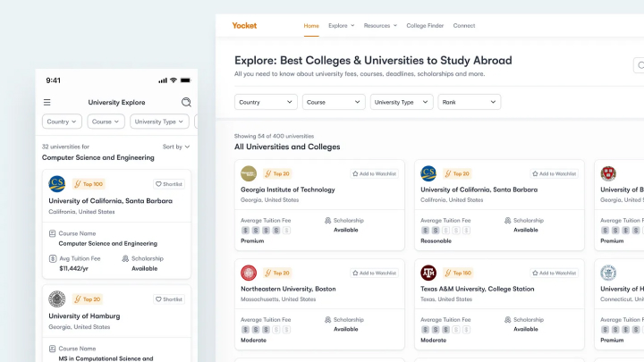Click the UC Santa Barbara logo in mobile card
The image size is (644, 362).
[57, 184]
